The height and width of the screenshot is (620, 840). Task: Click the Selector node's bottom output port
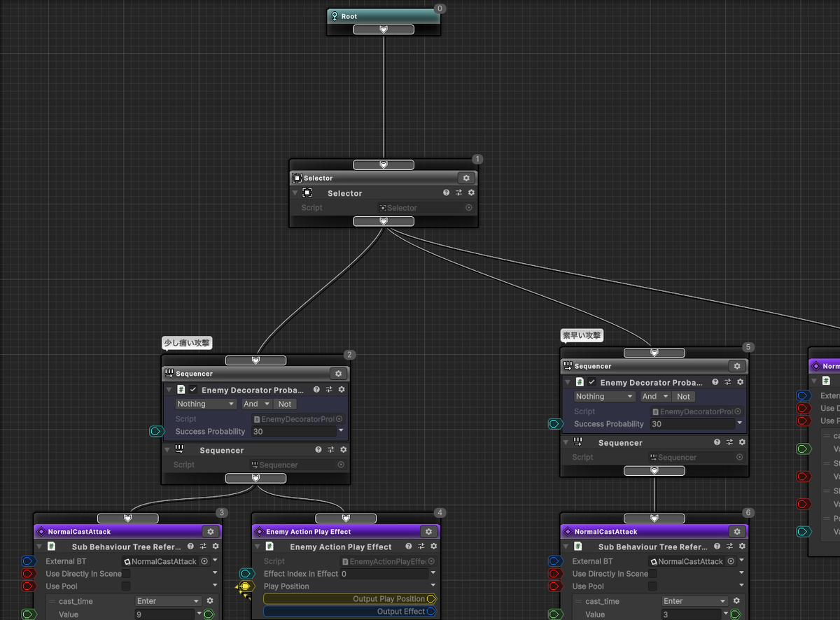384,221
